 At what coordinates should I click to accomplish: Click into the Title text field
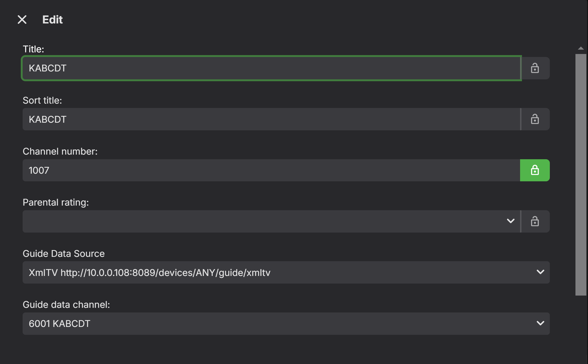(x=271, y=68)
